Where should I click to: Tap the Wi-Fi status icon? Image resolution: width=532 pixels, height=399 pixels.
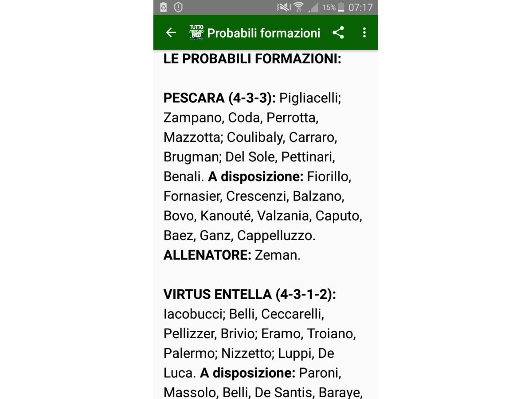(x=299, y=8)
